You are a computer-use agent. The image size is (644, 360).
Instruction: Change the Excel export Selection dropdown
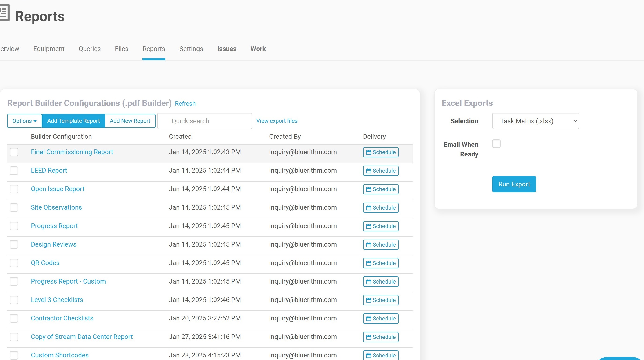[x=535, y=121]
